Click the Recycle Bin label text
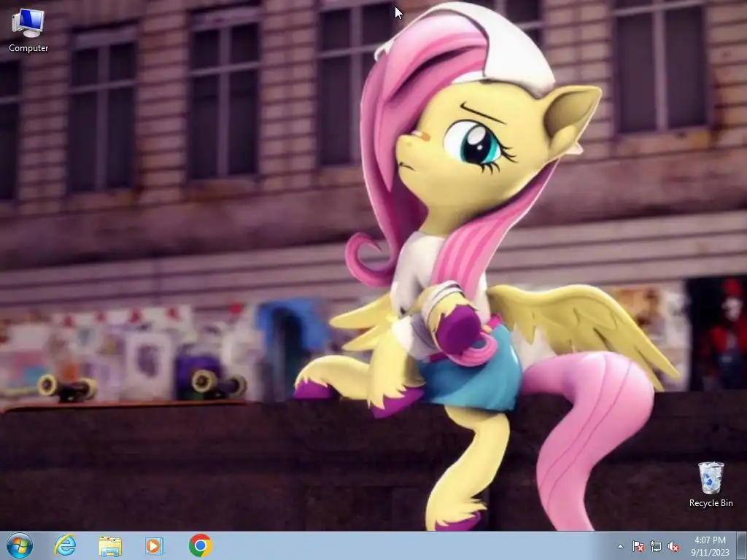 pyautogui.click(x=711, y=503)
